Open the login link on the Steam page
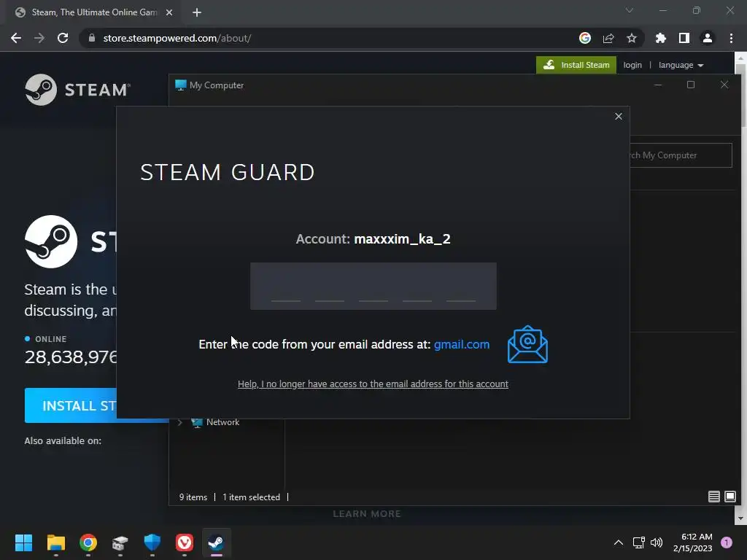This screenshot has height=560, width=747. point(632,65)
